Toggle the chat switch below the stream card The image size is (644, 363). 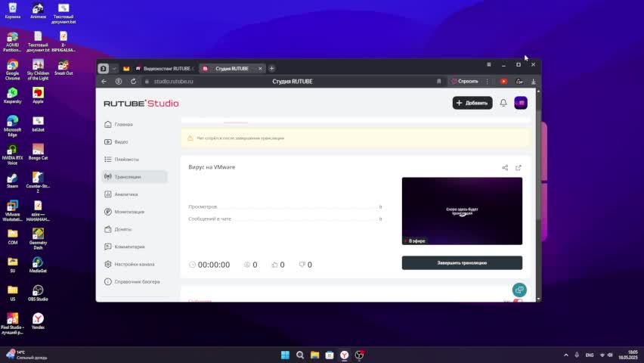tap(518, 300)
